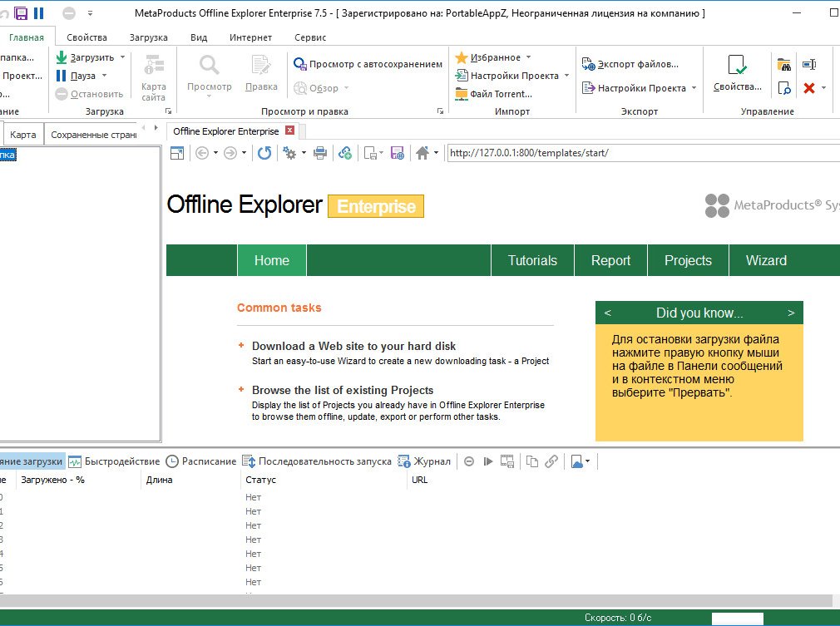Go back with the browser back arrow
This screenshot has height=626, width=840.
pos(202,153)
